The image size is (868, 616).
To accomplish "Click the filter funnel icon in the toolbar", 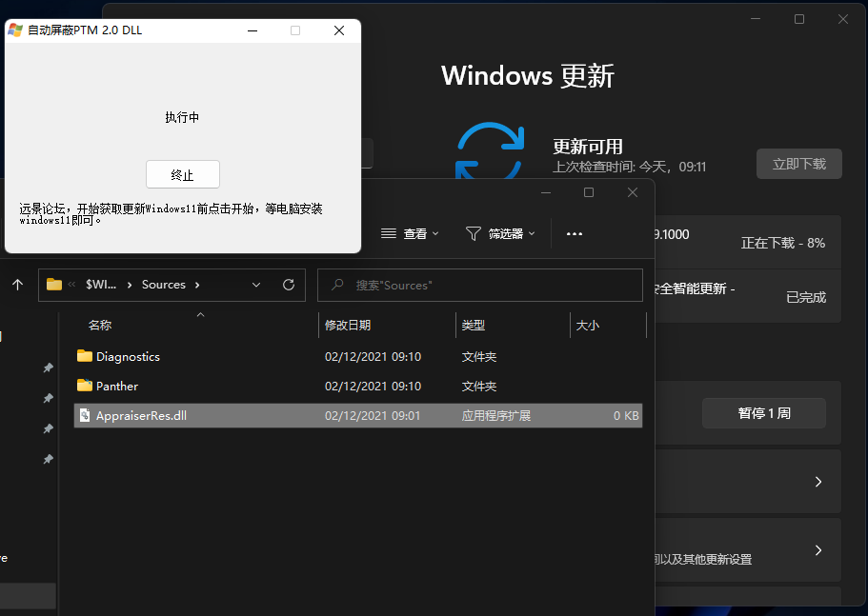I will coord(472,232).
